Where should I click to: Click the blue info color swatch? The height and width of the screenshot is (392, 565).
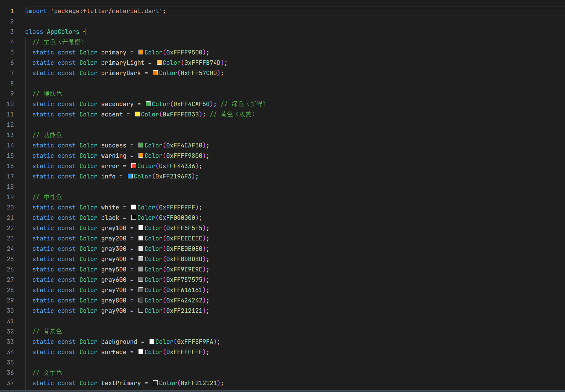130,176
